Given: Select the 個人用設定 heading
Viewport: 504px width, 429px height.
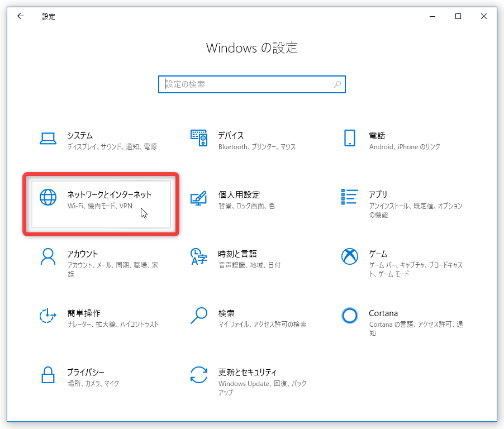Looking at the screenshot, I should pyautogui.click(x=239, y=195).
